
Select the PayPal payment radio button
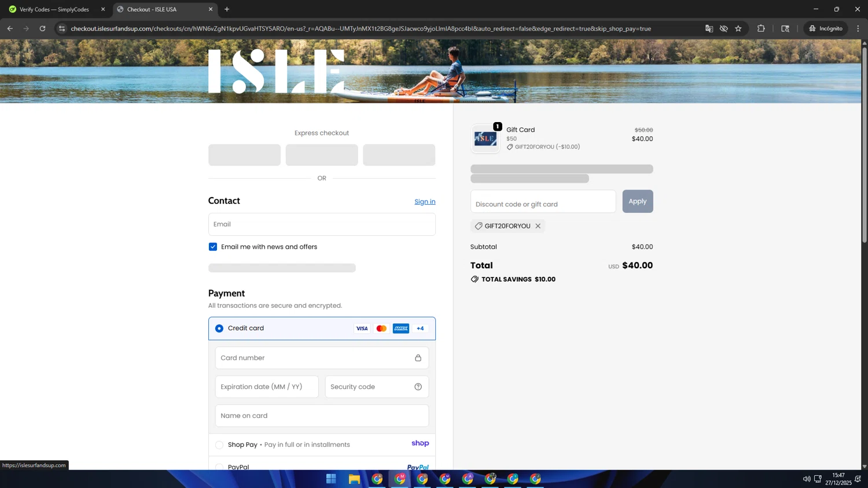click(x=219, y=467)
